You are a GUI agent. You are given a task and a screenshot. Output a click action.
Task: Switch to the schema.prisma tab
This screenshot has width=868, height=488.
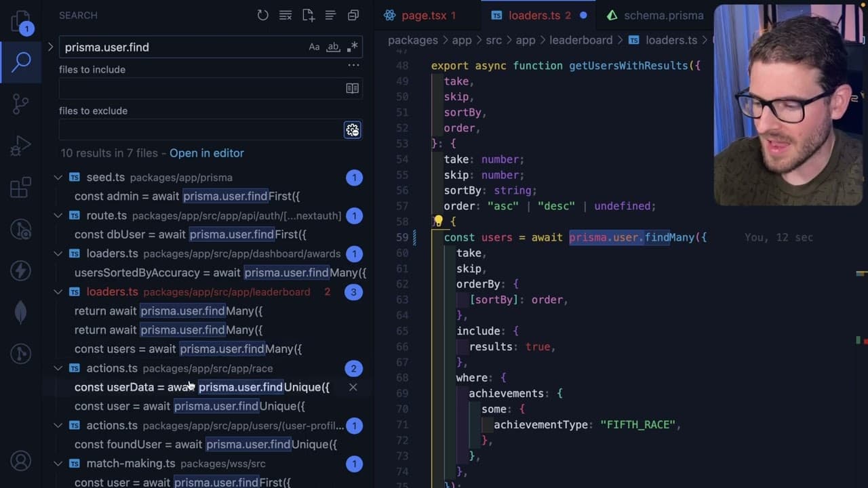tap(654, 15)
